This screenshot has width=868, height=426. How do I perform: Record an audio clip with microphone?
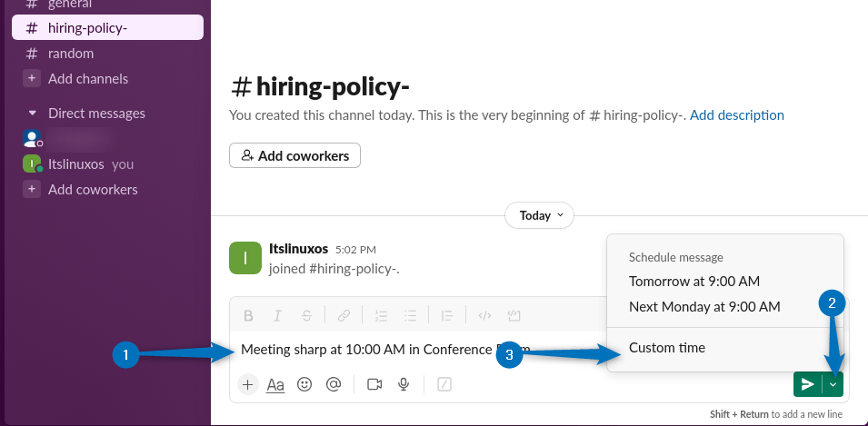403,384
